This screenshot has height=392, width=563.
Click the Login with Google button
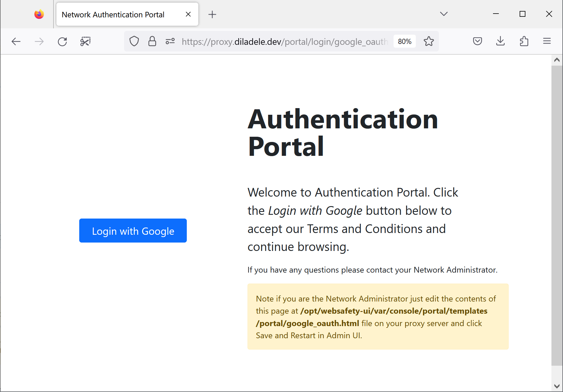pos(133,231)
